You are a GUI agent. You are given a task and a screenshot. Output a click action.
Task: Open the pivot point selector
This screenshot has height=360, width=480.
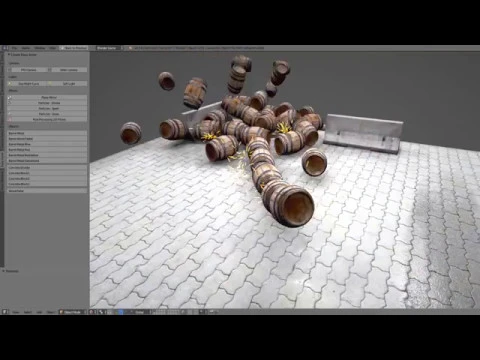click(101, 312)
